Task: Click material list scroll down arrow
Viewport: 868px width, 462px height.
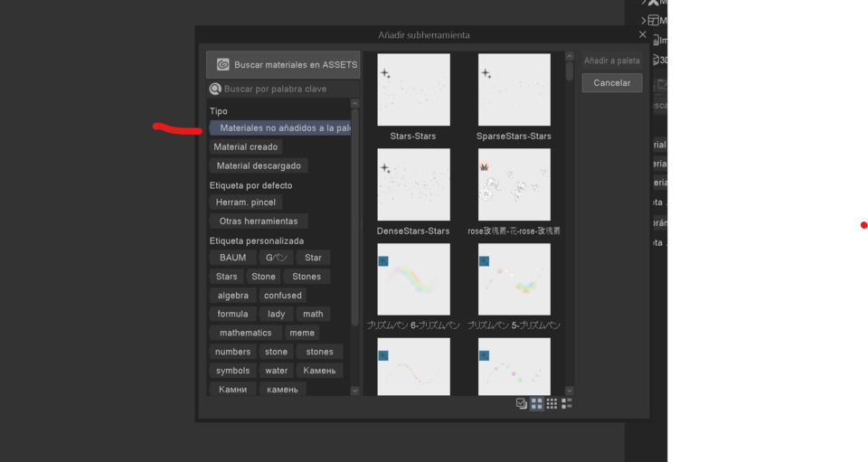Action: pos(569,391)
